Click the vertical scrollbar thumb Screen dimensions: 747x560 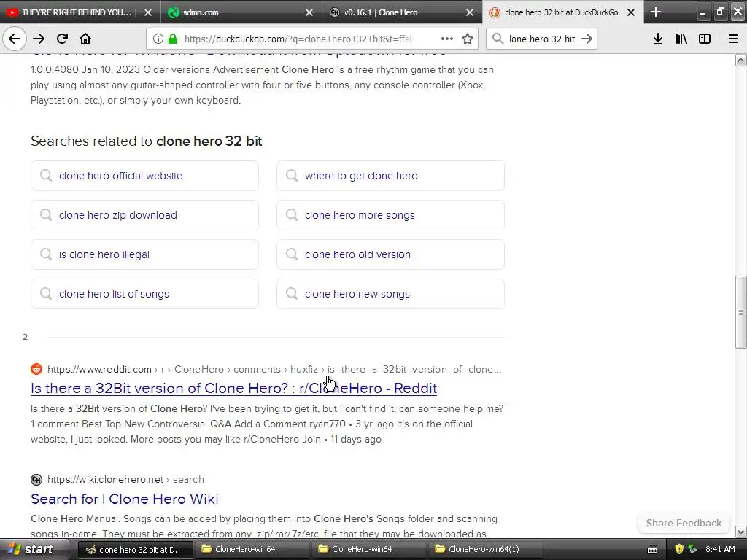[x=740, y=312]
